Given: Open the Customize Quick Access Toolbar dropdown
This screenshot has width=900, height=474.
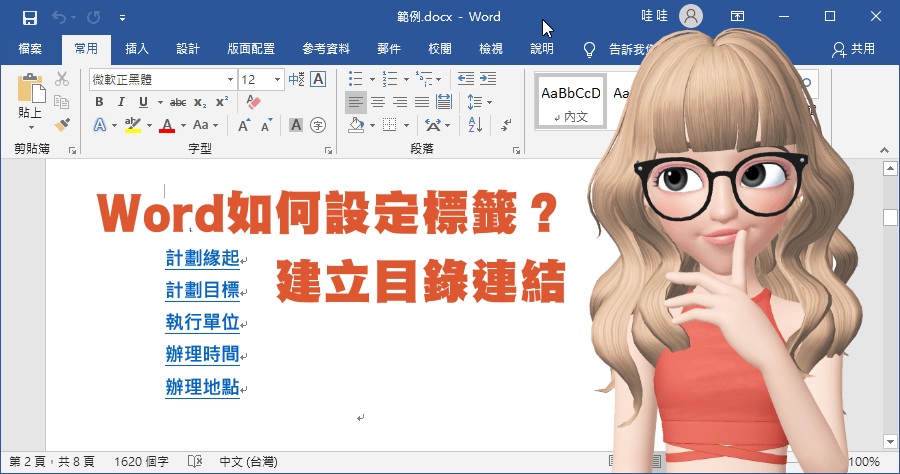Looking at the screenshot, I should pyautogui.click(x=122, y=18).
